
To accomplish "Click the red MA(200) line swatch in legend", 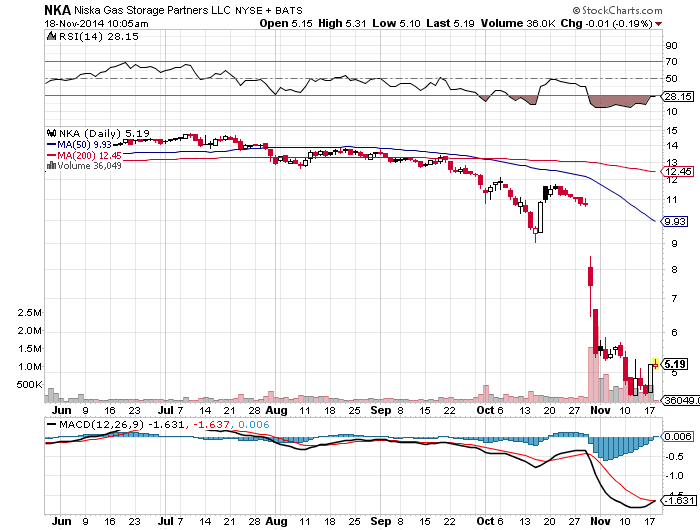I will point(51,155).
